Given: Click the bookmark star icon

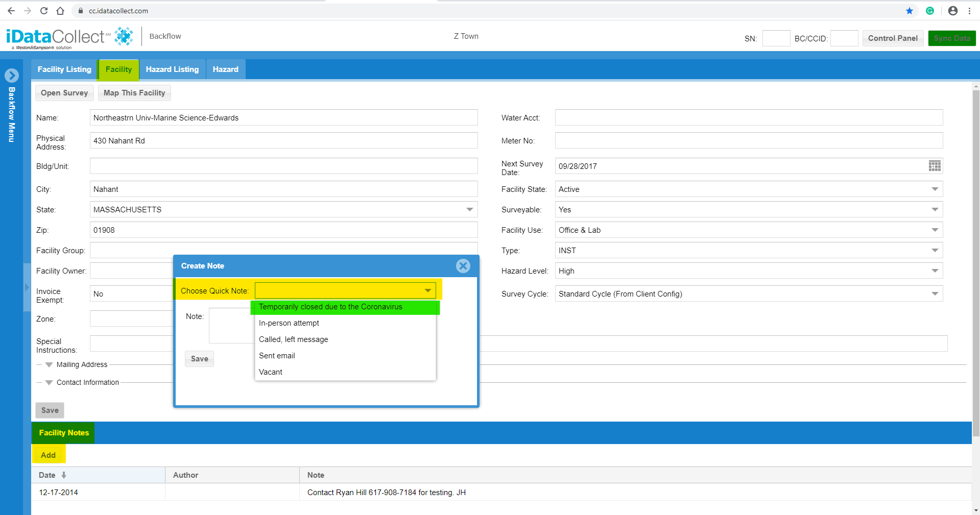Looking at the screenshot, I should click(x=910, y=11).
